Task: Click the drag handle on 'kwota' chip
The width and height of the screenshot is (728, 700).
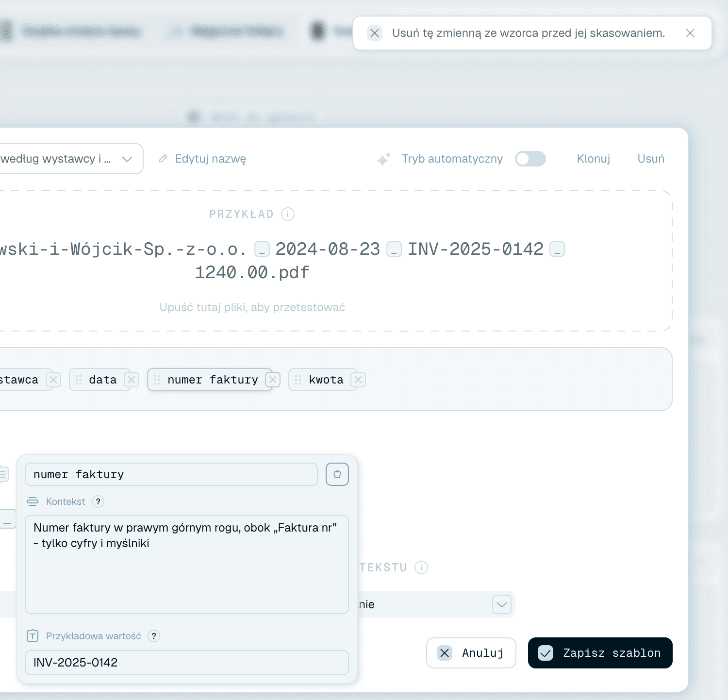Action: point(298,380)
